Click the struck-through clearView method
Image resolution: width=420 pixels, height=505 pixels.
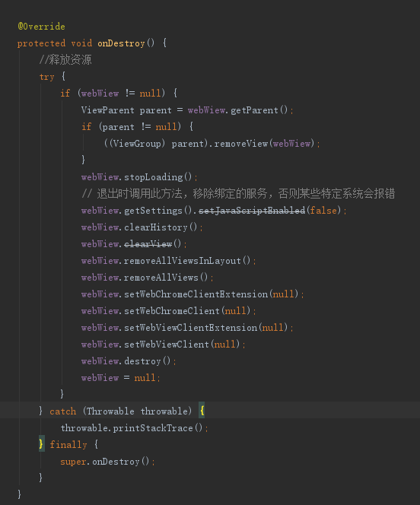(x=148, y=244)
